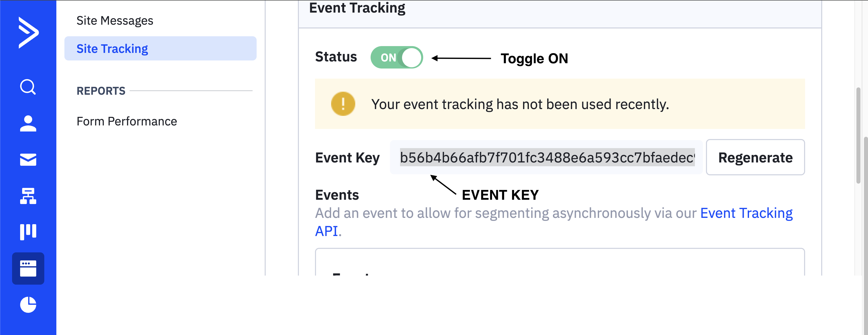Go to Campaigns via the envelope icon
Image resolution: width=868 pixels, height=335 pixels.
(x=28, y=160)
